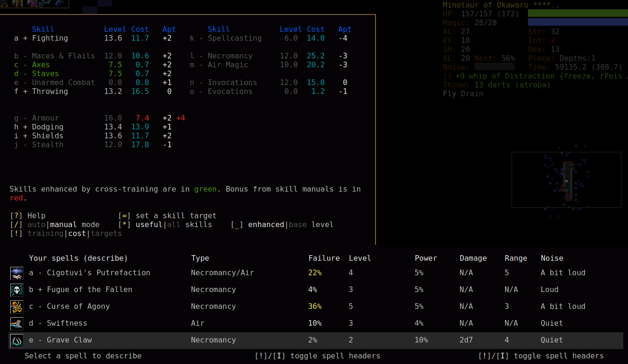
Task: Click "Select a spell to describe" prompt
Action: [x=83, y=356]
